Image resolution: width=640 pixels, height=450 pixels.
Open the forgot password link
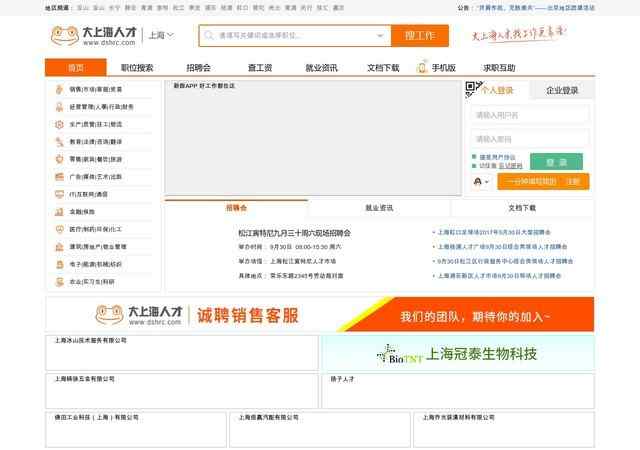click(510, 166)
